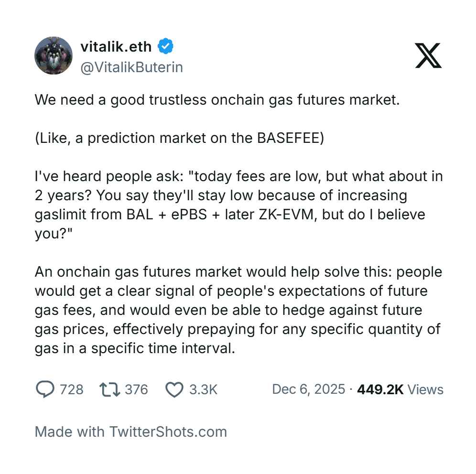The height and width of the screenshot is (474, 476).
Task: Click the Dec 6, 2025 timestamp
Action: click(308, 389)
